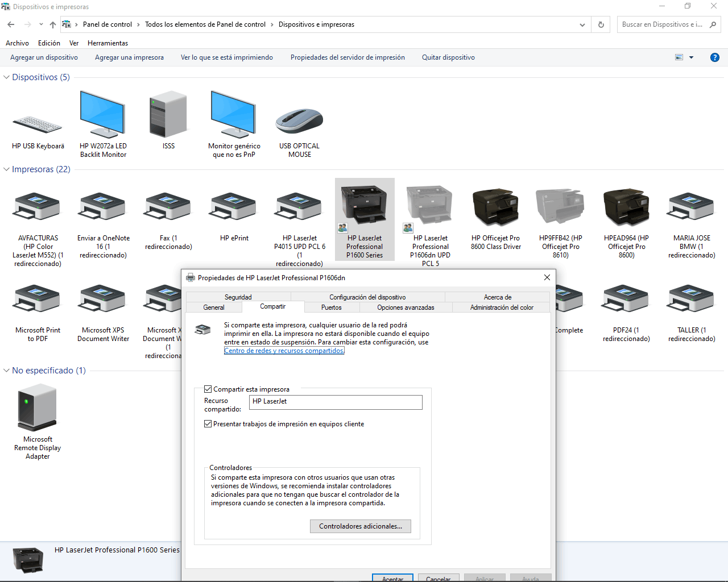Screen dimensions: 728x582
Task: Select the USB OPTICAL MOUSE icon
Action: pyautogui.click(x=299, y=120)
